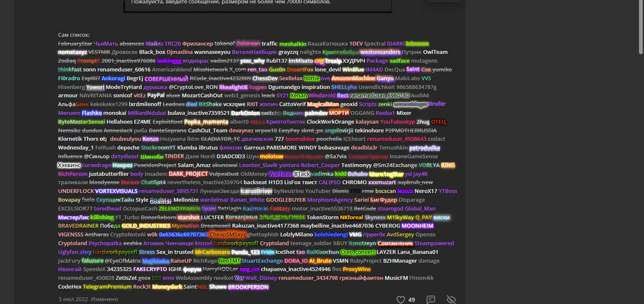
Task: Open user profile MrCarbonara
Action: click(212, 252)
